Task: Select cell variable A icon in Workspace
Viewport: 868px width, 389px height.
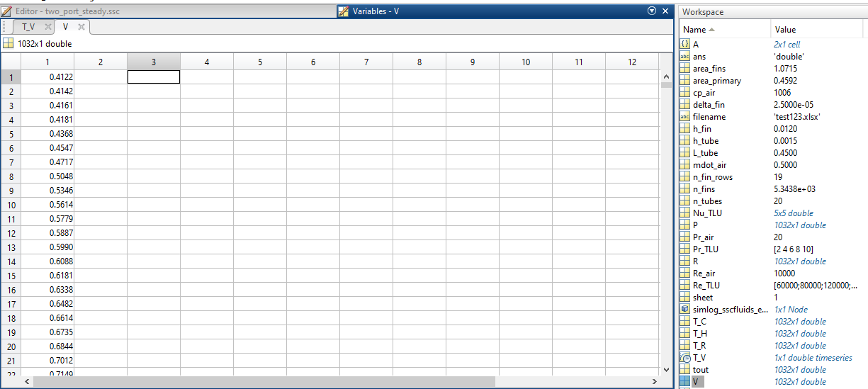Action: pyautogui.click(x=684, y=44)
